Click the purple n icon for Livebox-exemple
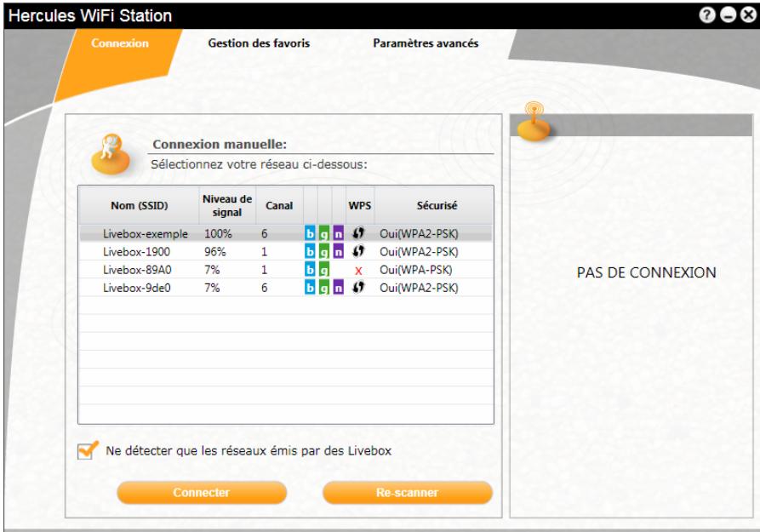The image size is (760, 532). (x=339, y=234)
